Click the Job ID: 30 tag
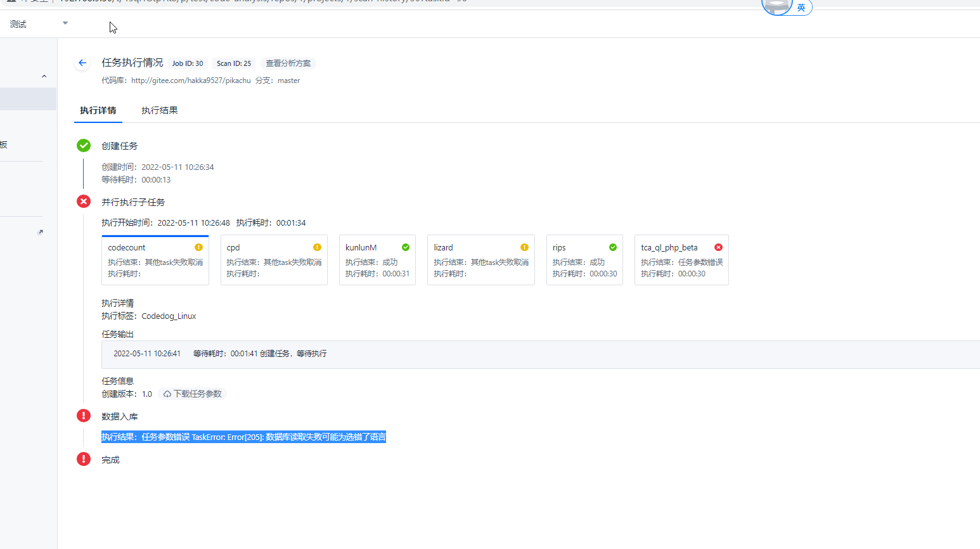The width and height of the screenshot is (980, 549). tap(188, 63)
